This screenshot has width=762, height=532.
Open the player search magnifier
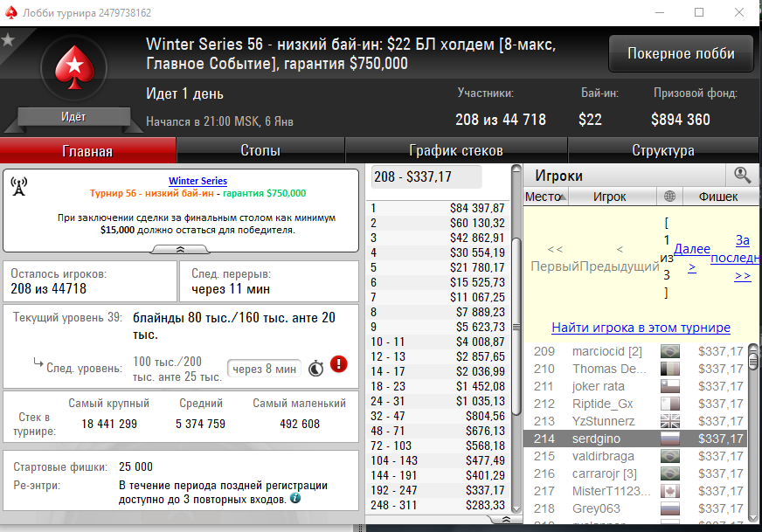(x=742, y=175)
